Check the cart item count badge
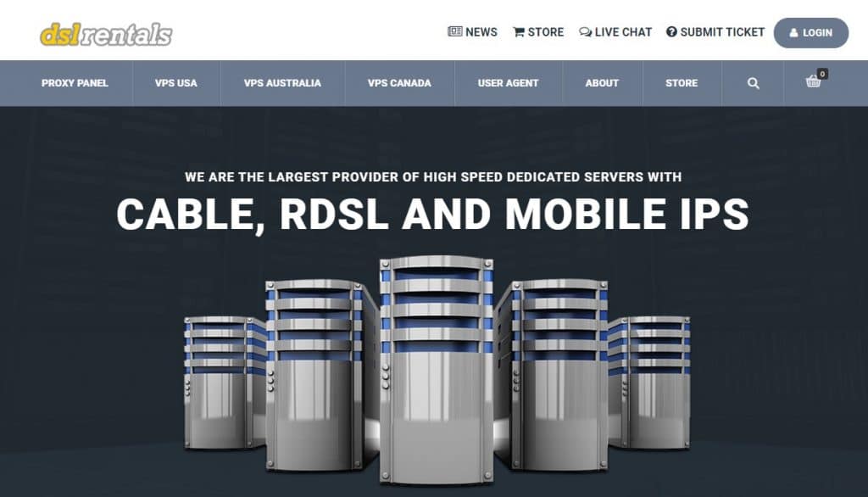The width and height of the screenshot is (868, 497). (x=821, y=73)
